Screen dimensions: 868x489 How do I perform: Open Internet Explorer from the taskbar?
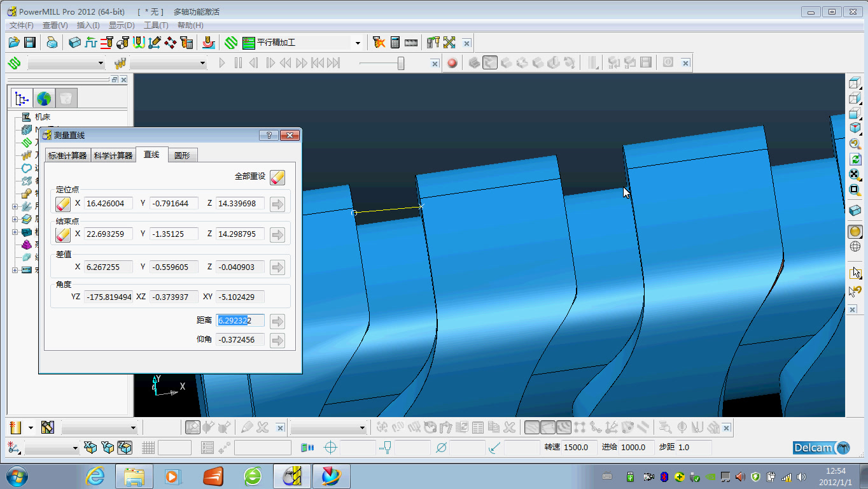[x=95, y=476]
